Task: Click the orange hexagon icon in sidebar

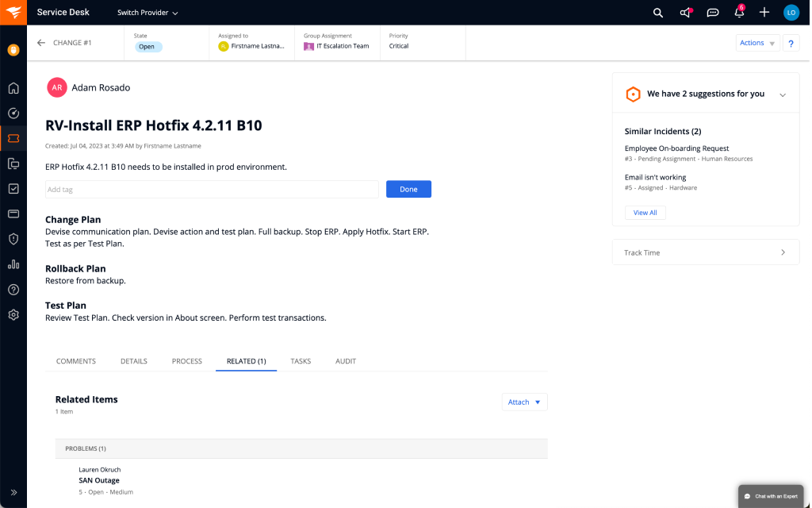Action: (13, 50)
